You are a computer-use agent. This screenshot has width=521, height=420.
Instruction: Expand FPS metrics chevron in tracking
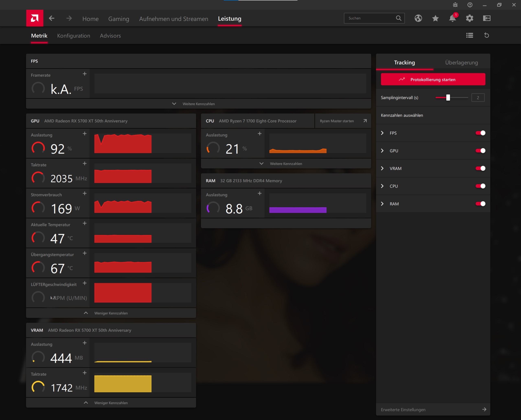382,133
